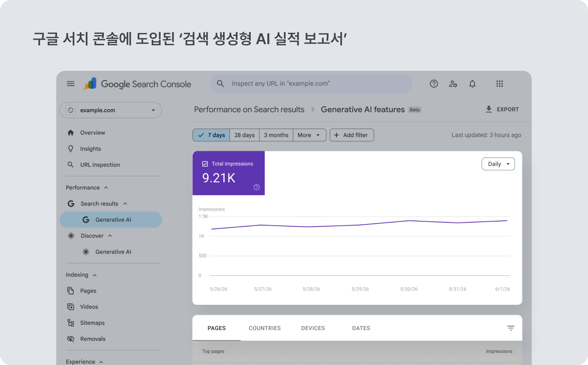Collapse the Performance section
The height and width of the screenshot is (365, 588).
[x=106, y=188]
